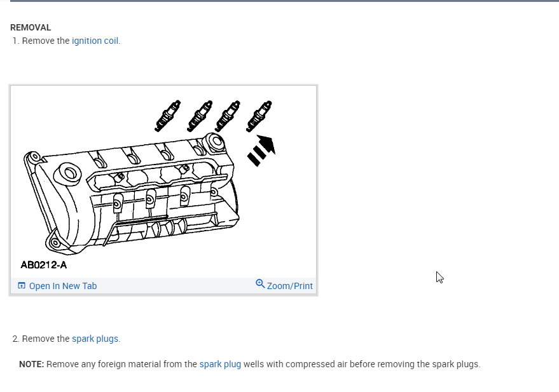Viewport: 559px width, 392px height.
Task: Click the Open In New Tab icon
Action: pyautogui.click(x=22, y=285)
